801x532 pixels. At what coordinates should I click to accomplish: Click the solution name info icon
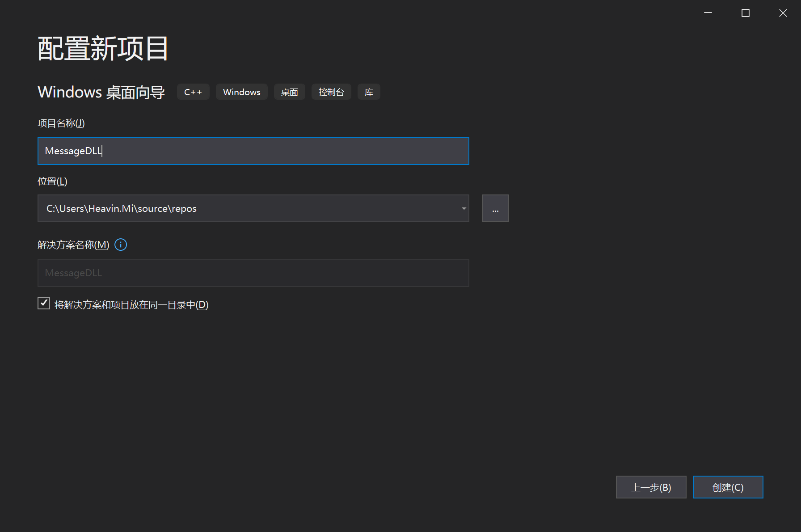(x=121, y=245)
